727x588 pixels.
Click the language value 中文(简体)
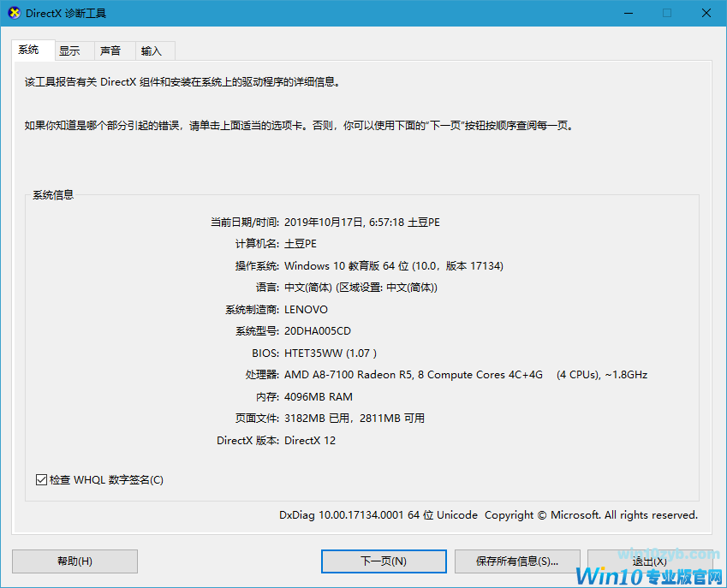[x=308, y=288]
